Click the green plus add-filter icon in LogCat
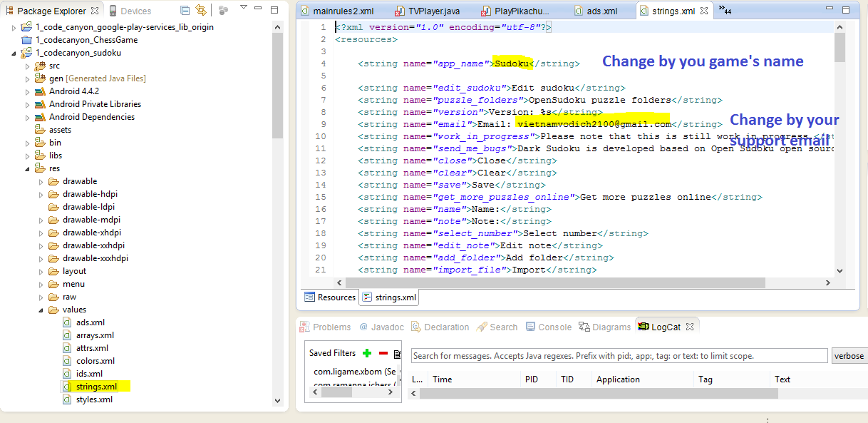 tap(367, 353)
